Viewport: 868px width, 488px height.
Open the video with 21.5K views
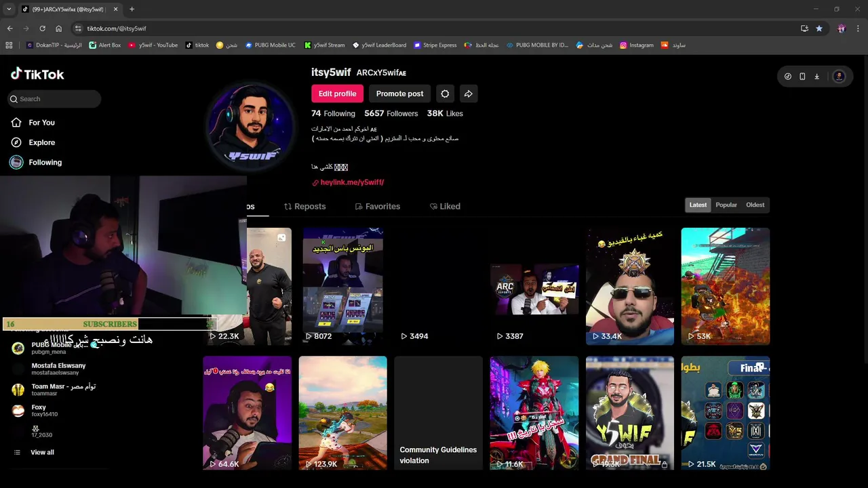point(726,413)
